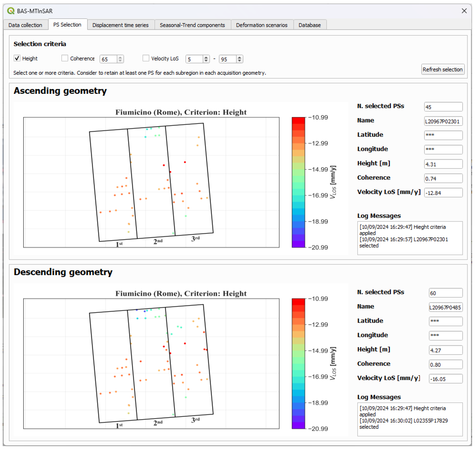Increase the Coherence threshold spinner value

click(x=120, y=57)
